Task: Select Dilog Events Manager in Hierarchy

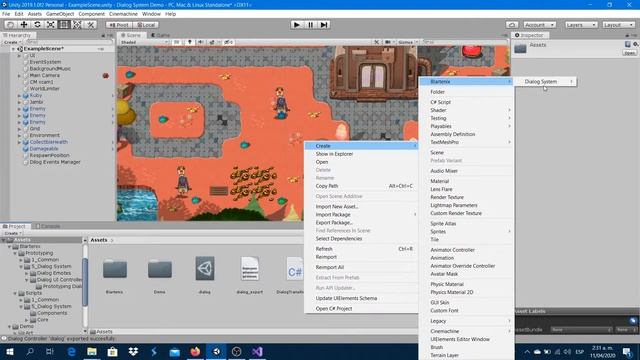Action: [x=55, y=162]
